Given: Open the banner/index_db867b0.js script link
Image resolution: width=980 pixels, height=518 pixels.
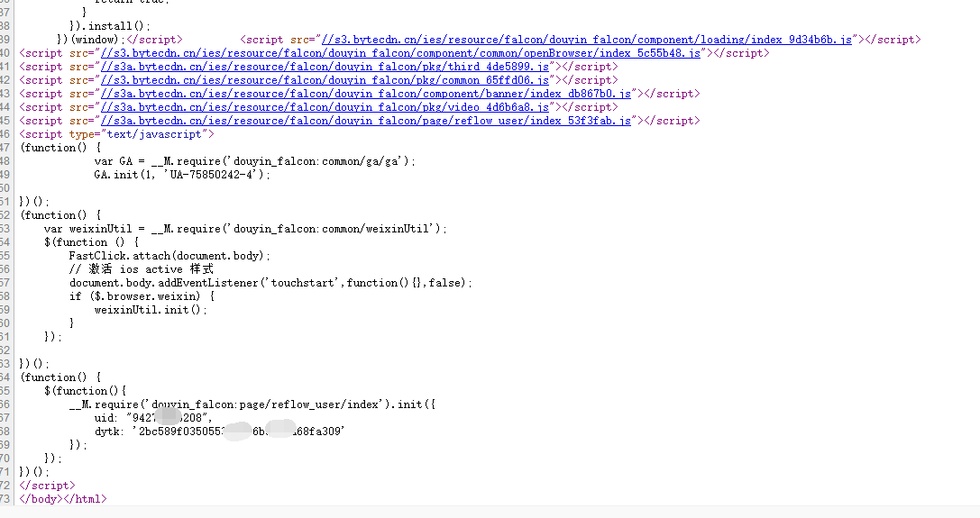Looking at the screenshot, I should point(366,94).
